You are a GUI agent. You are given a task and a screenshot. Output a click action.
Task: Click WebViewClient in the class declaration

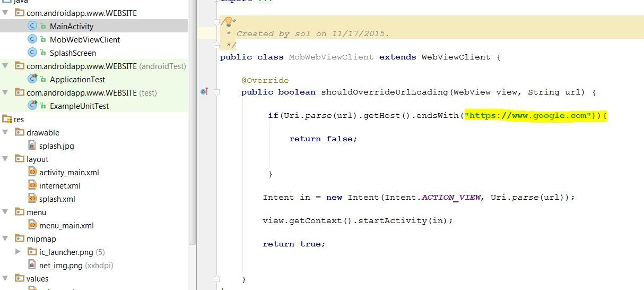tap(456, 57)
